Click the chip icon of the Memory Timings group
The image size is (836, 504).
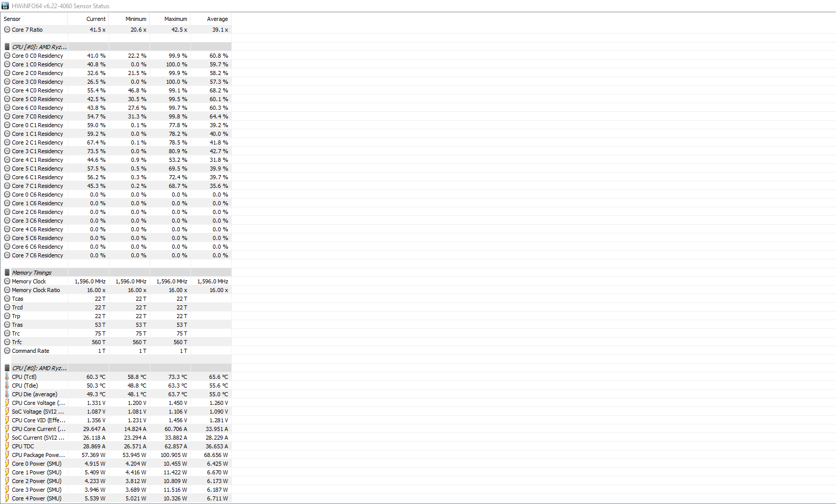tap(7, 273)
